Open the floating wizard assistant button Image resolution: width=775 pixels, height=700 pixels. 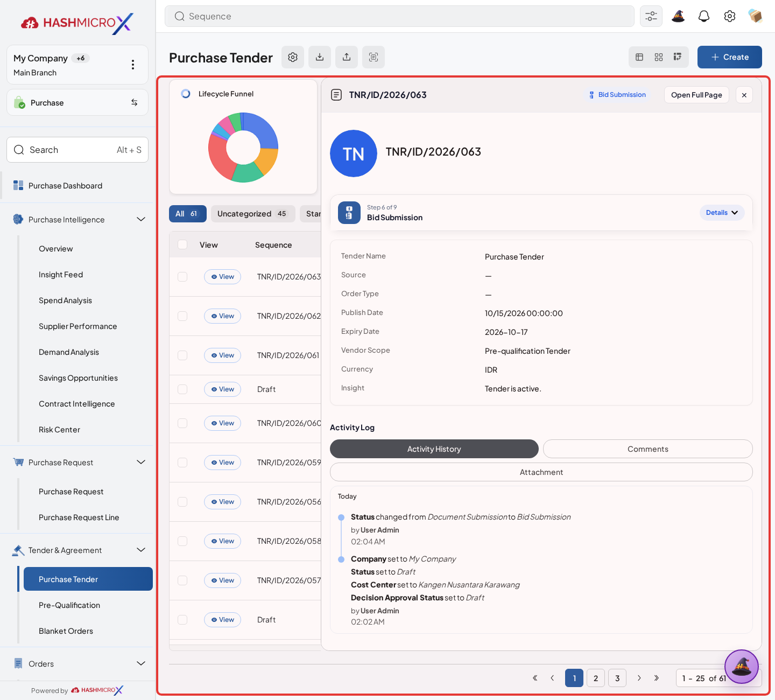[742, 667]
